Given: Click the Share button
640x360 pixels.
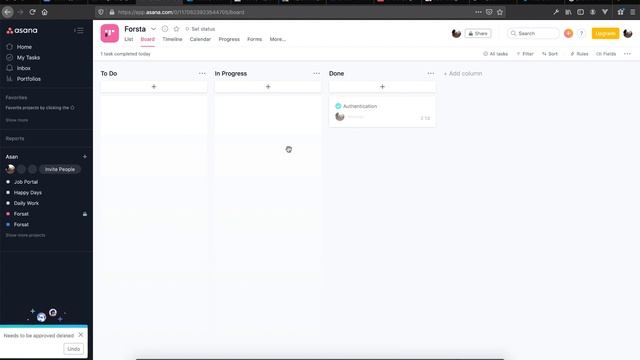Looking at the screenshot, I should [478, 33].
